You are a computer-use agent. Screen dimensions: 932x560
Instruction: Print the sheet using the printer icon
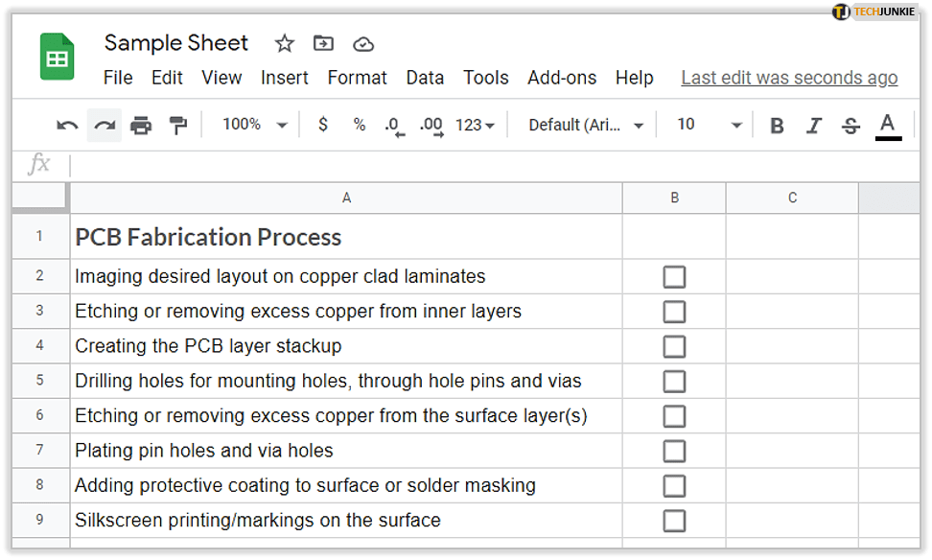(141, 125)
